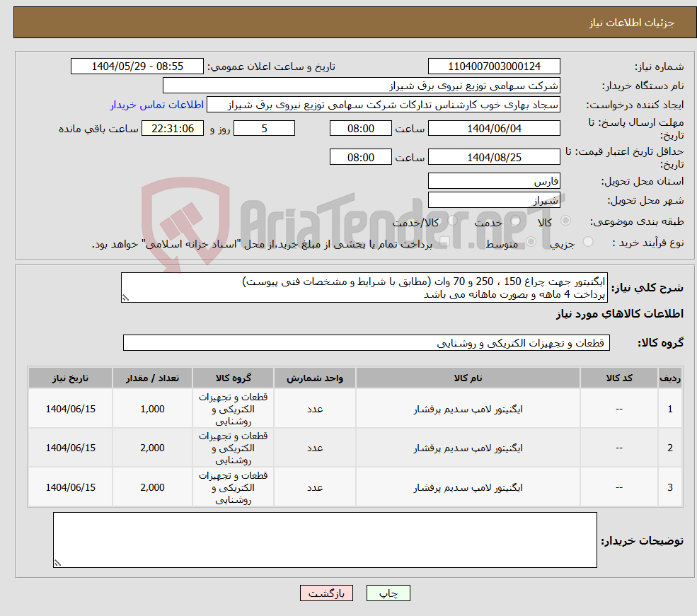Screen dimensions: 697x616
Task: Click the goods group cell in row 1
Action: (233, 409)
